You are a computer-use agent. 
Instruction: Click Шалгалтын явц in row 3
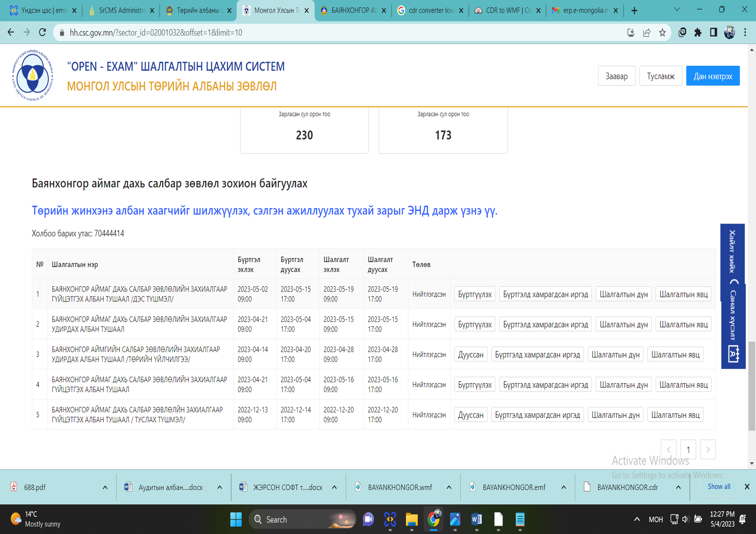point(675,355)
